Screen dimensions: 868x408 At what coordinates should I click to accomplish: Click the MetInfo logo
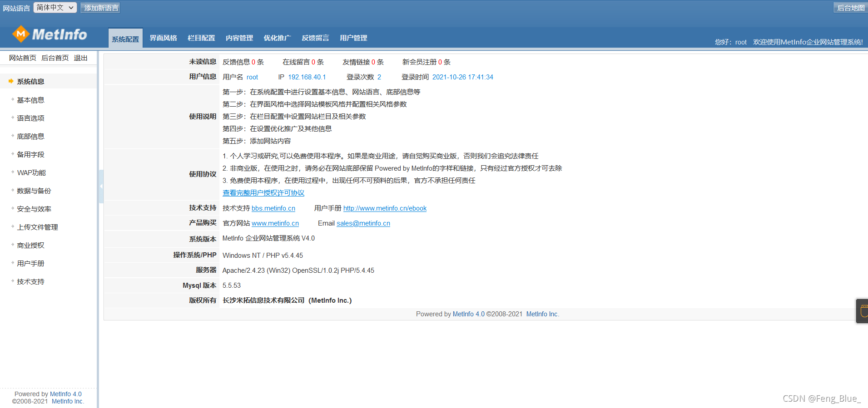coord(50,34)
